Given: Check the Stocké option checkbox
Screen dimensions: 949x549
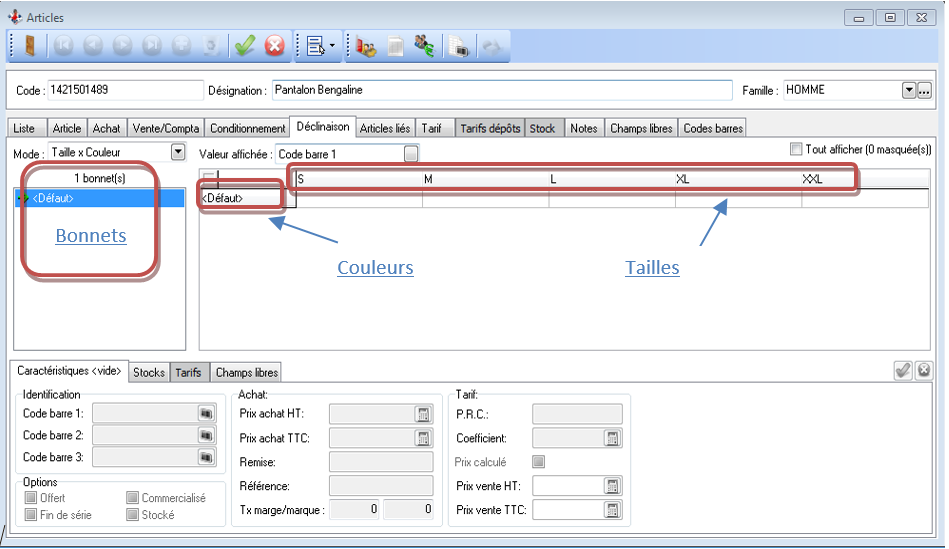Looking at the screenshot, I should point(133,515).
